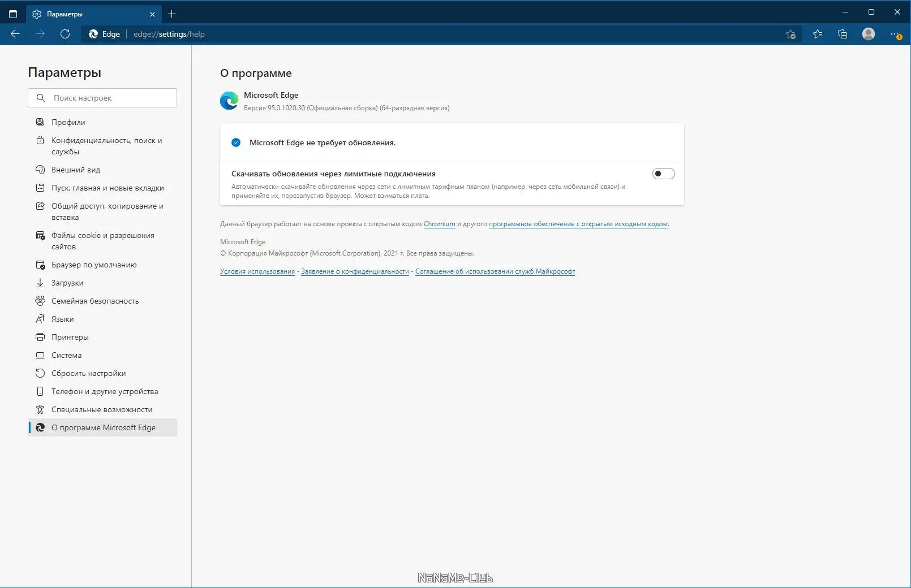Open the Загрузки section
Screen dimensions: 911x588
(x=102, y=283)
